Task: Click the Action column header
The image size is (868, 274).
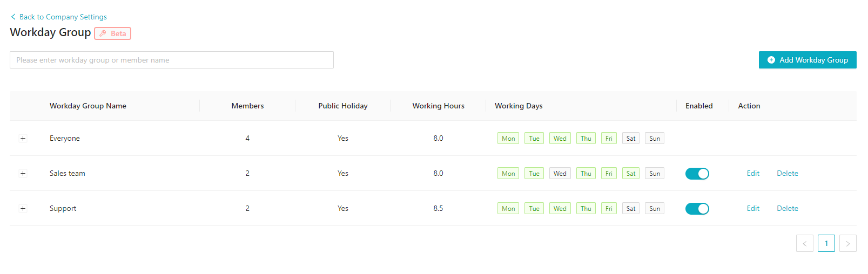Action: coord(749,106)
